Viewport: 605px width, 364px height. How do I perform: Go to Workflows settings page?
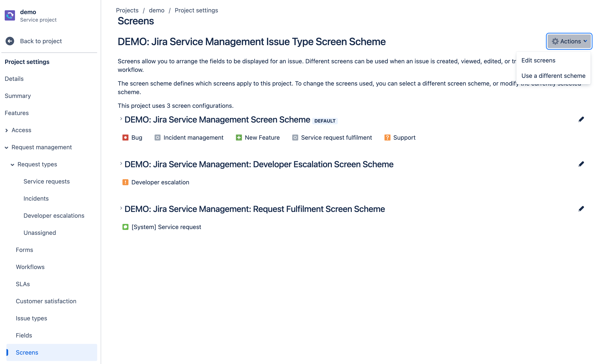30,267
